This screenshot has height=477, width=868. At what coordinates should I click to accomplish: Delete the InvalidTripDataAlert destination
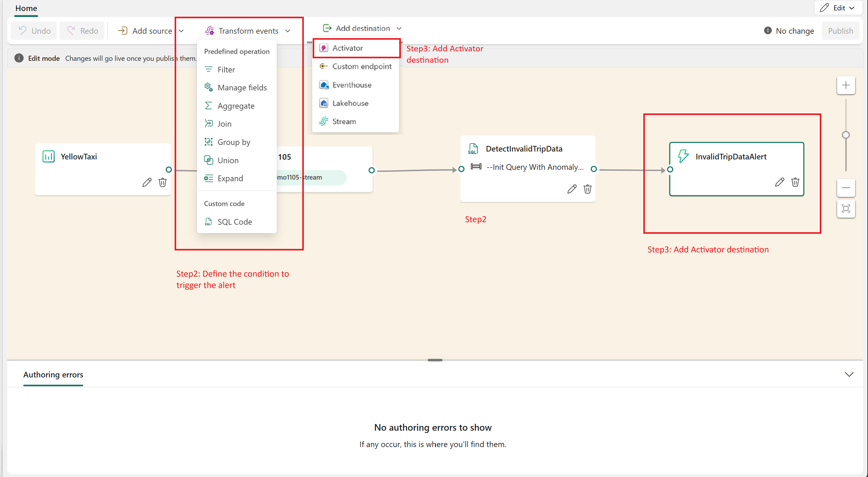click(795, 182)
